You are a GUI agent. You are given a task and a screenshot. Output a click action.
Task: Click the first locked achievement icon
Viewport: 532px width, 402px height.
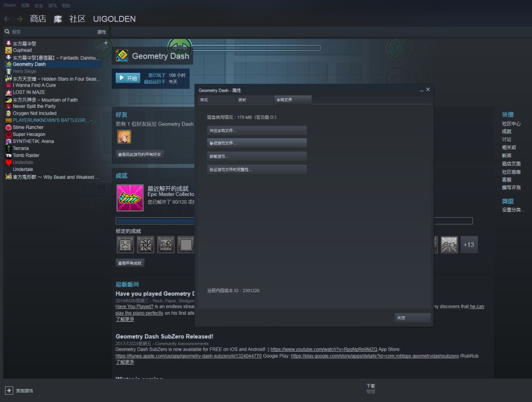[125, 244]
